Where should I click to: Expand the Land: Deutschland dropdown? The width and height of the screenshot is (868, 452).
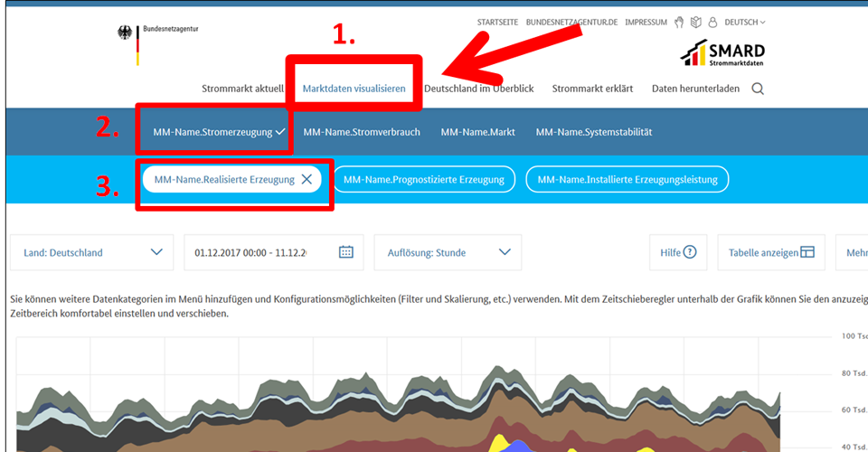(x=92, y=252)
